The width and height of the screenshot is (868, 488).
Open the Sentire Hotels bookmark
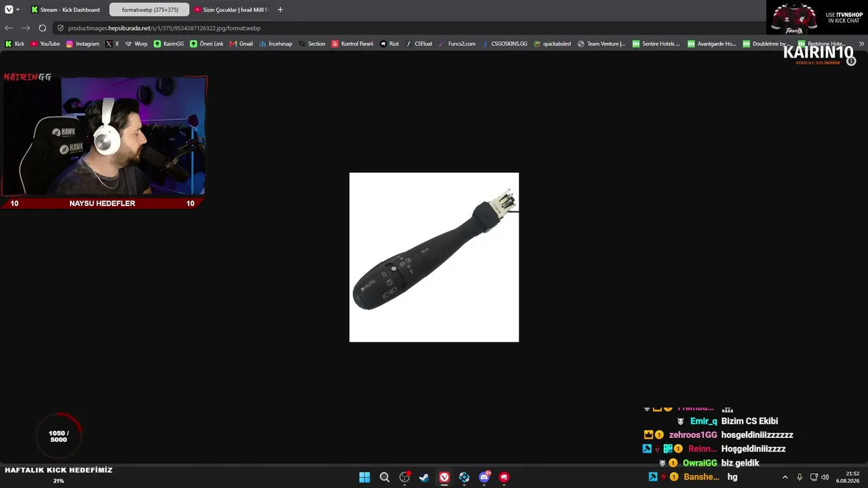coord(656,43)
